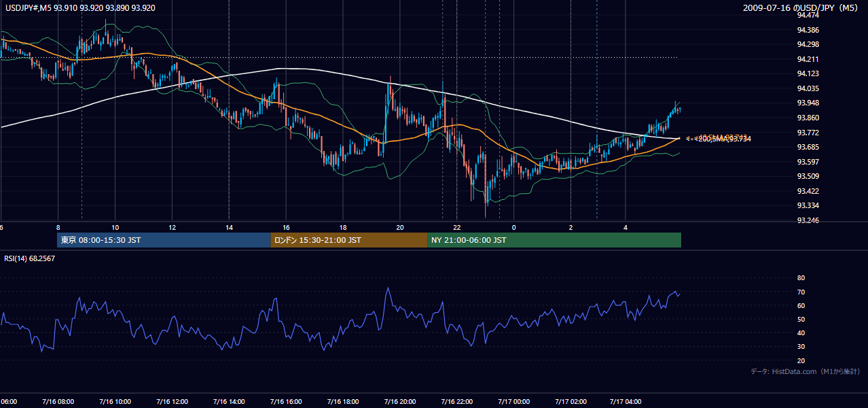
Task: Click the 7/16 22:00 bottom time label
Action: pyautogui.click(x=456, y=401)
